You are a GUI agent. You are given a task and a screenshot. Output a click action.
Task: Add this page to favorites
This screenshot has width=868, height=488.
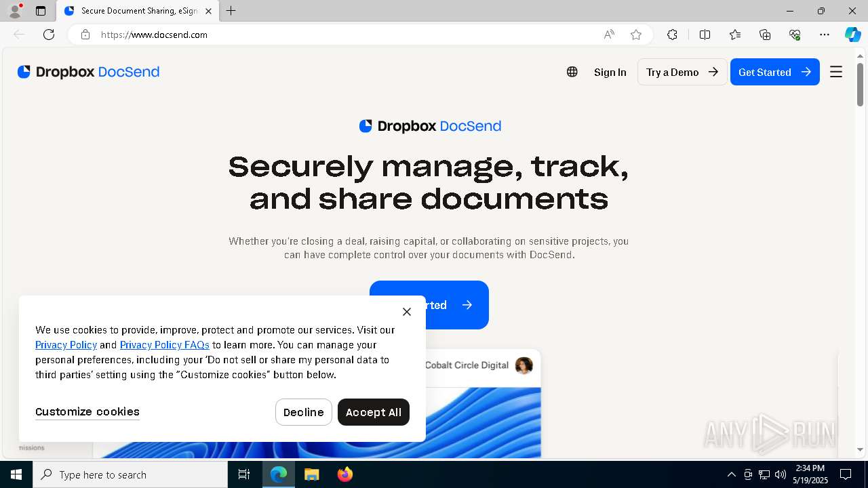pyautogui.click(x=636, y=35)
